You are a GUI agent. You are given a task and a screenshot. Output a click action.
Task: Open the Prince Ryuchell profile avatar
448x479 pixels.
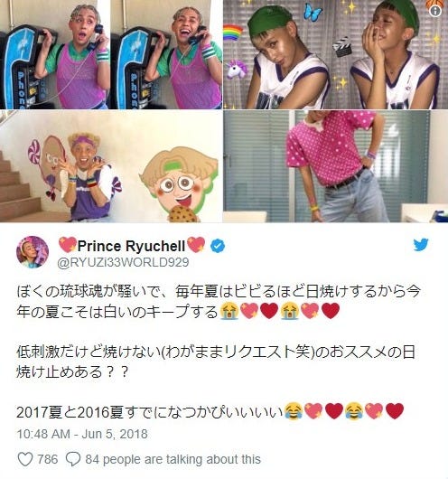click(x=33, y=252)
